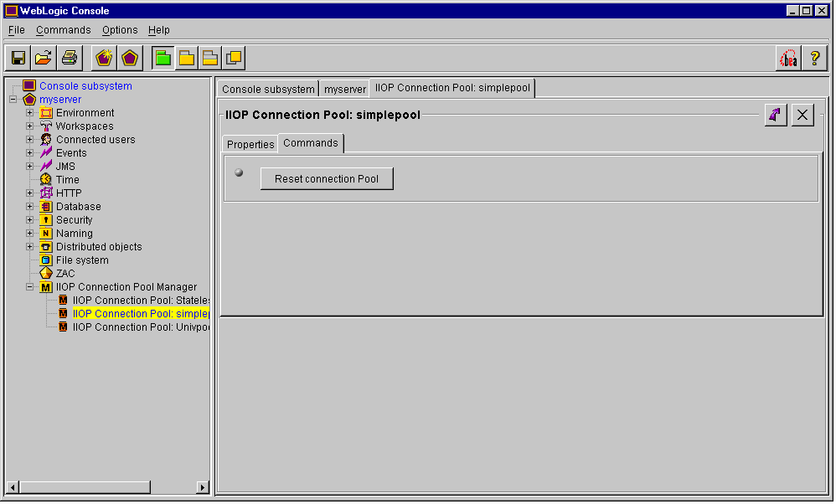Screen dimensions: 836x504
Task: Switch to the Console subsystem top tab
Action: tap(268, 89)
